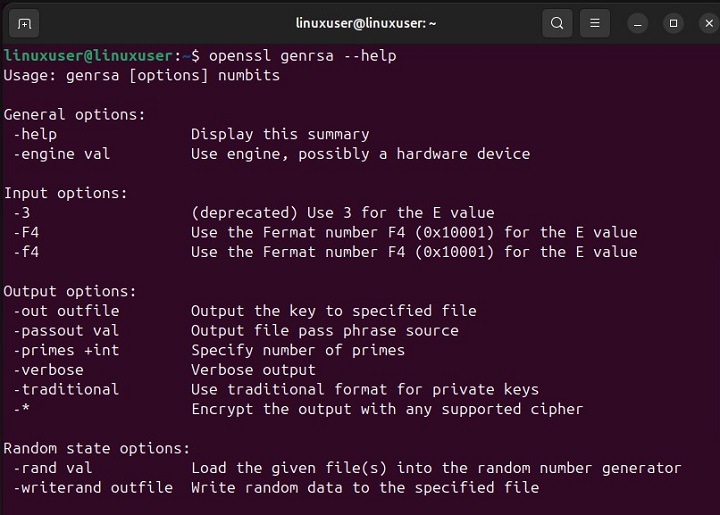
Task: Open a new terminal tab
Action: tap(25, 23)
